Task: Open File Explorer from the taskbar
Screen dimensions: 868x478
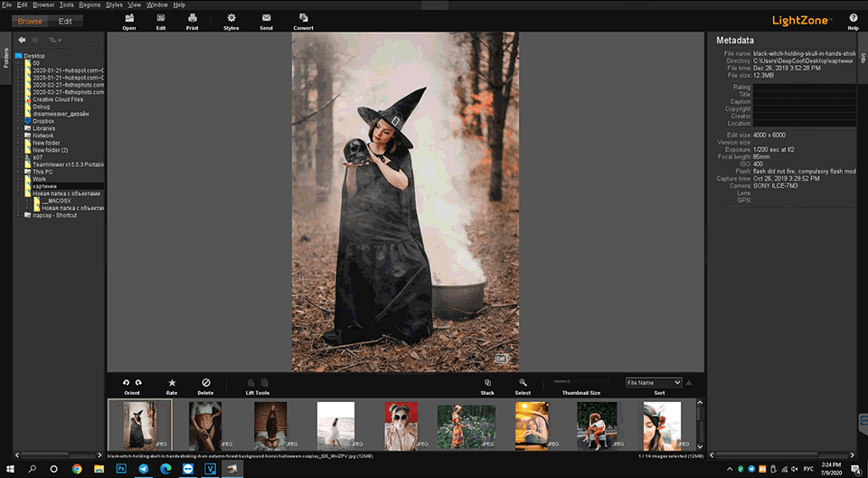Action: (x=99, y=469)
